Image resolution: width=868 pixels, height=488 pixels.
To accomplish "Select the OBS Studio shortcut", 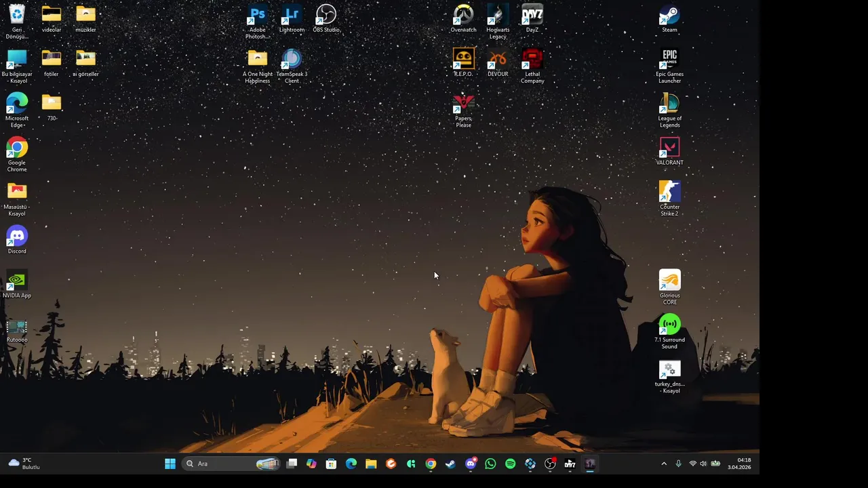I will coord(326,19).
